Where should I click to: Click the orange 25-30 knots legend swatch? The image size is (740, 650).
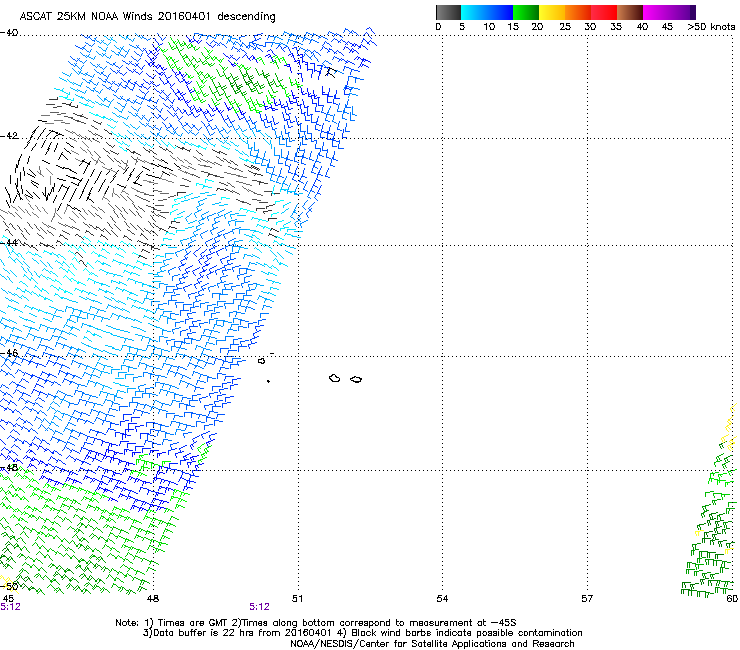(x=578, y=12)
